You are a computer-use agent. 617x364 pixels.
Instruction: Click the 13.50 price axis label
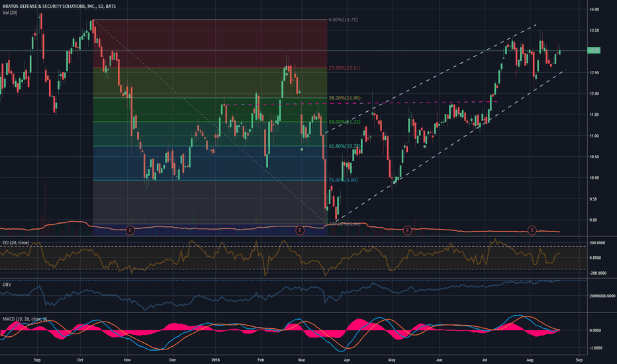click(x=594, y=30)
